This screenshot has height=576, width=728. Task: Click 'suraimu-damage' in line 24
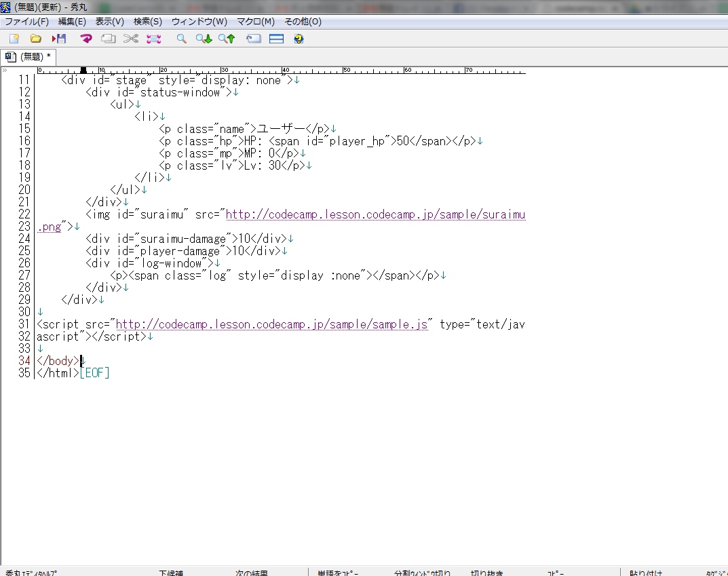click(x=183, y=239)
